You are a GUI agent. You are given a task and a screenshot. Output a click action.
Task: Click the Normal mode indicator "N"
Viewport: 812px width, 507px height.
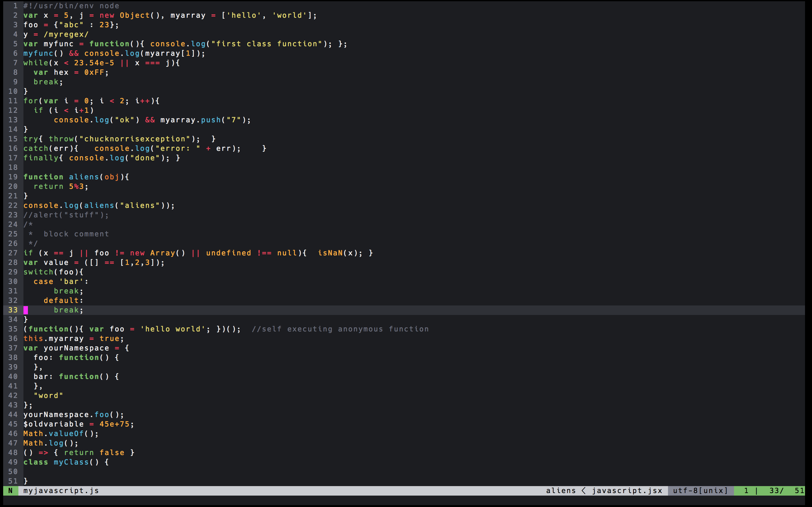(x=11, y=491)
